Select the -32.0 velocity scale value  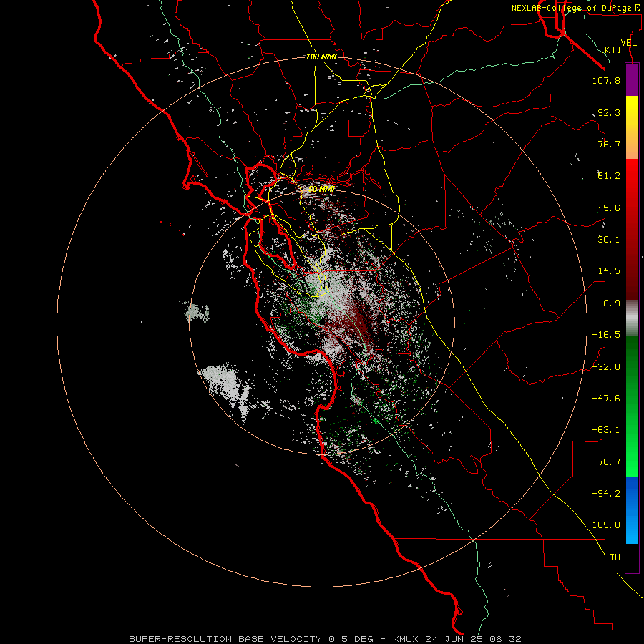pos(606,367)
